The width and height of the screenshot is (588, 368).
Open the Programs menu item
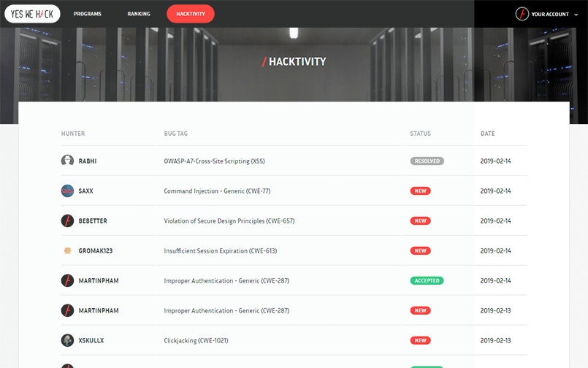point(88,14)
